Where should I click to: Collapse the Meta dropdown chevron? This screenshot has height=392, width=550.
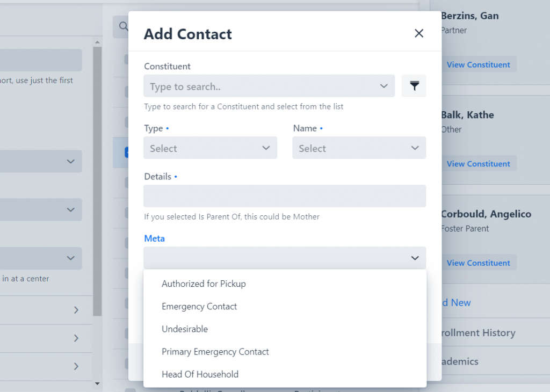415,258
